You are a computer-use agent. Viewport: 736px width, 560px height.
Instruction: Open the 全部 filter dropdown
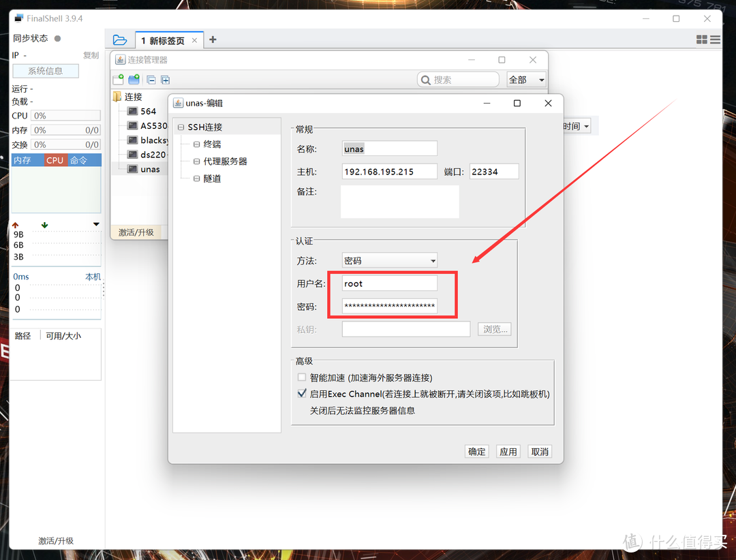pyautogui.click(x=525, y=79)
